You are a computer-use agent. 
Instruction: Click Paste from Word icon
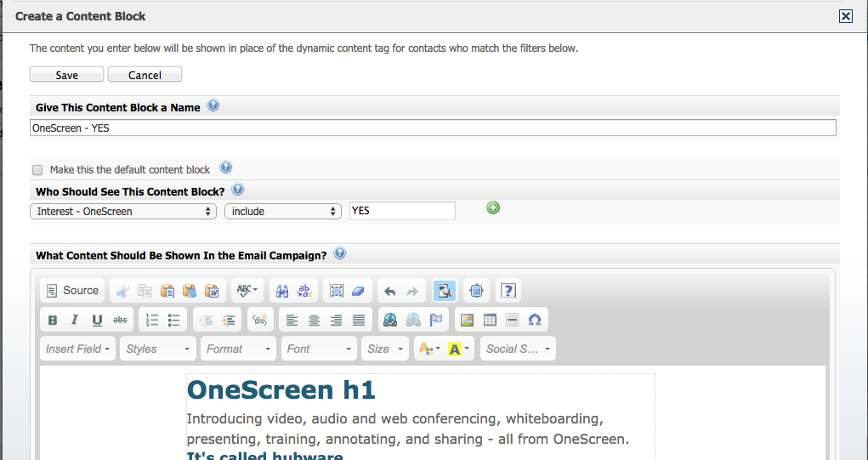tap(212, 291)
